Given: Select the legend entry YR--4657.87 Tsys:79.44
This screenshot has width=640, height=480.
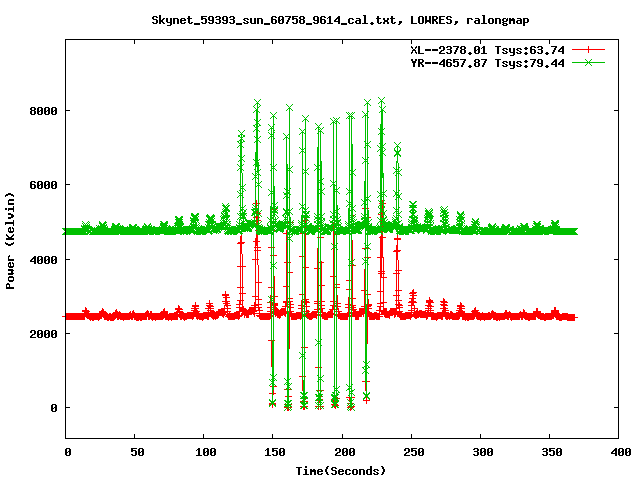Looking at the screenshot, I should click(487, 63).
